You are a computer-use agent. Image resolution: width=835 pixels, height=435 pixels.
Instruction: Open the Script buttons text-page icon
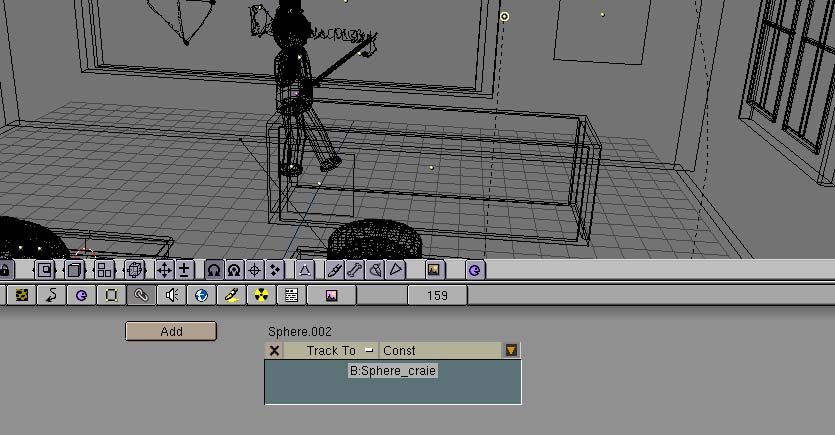[x=291, y=295]
